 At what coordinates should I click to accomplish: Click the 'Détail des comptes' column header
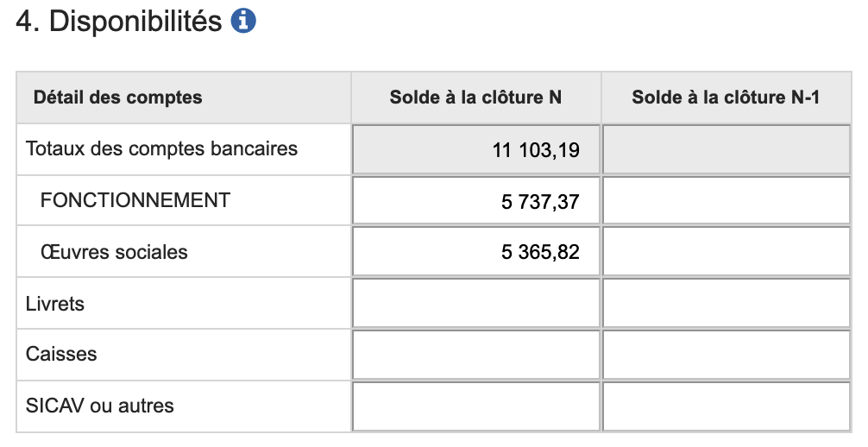coord(117,98)
